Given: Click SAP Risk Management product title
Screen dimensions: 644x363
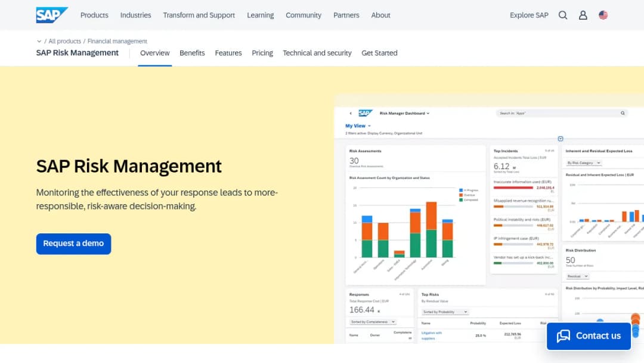Looking at the screenshot, I should pyautogui.click(x=77, y=53).
